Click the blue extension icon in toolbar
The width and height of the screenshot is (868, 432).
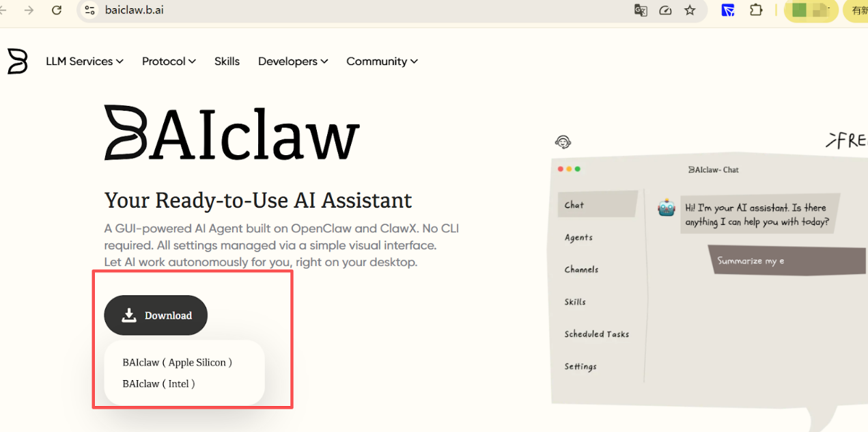(x=728, y=10)
